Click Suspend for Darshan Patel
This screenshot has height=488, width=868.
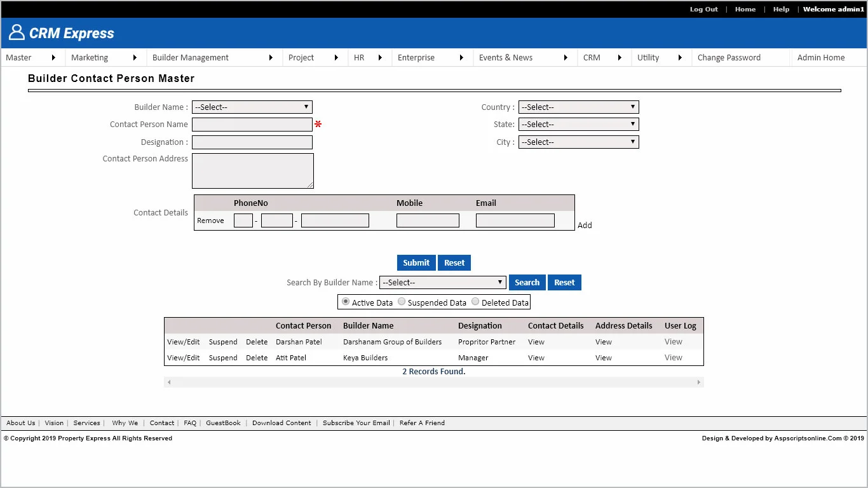coord(223,342)
